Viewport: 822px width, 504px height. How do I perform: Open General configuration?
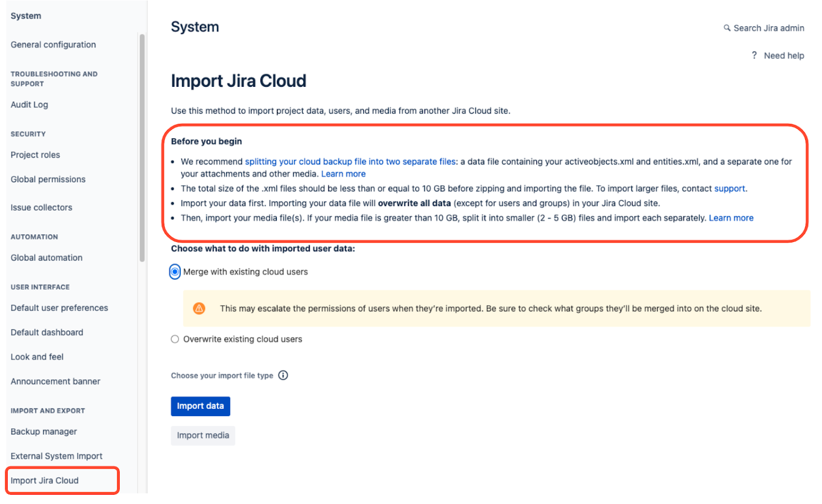coord(53,45)
